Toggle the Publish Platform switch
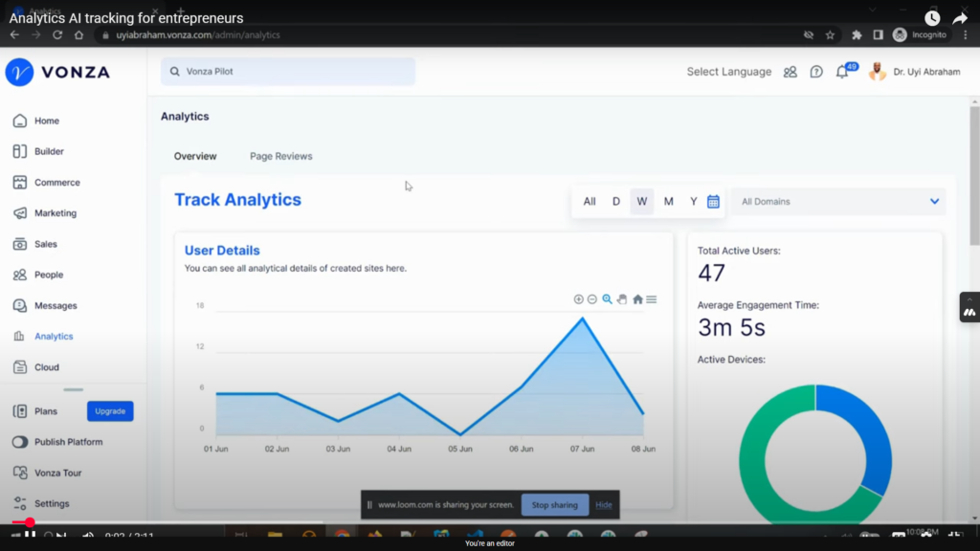Screen dimensions: 980x551 point(20,442)
